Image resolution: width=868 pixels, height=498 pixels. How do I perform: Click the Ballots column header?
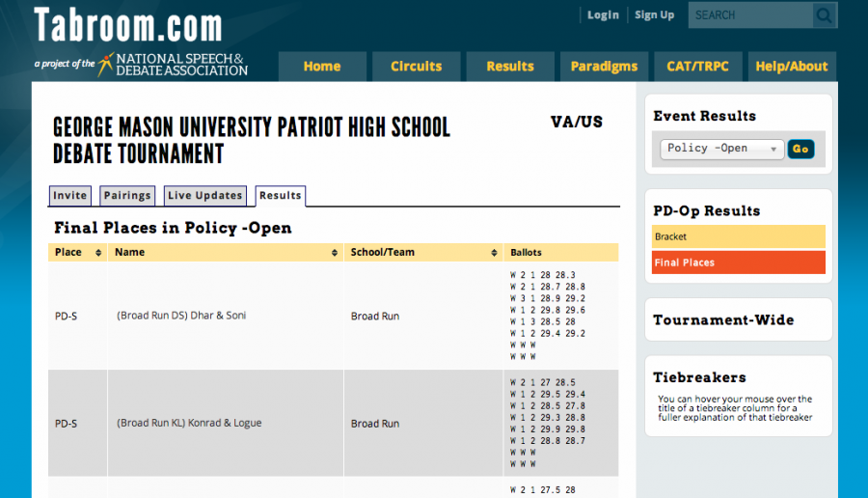(x=560, y=253)
